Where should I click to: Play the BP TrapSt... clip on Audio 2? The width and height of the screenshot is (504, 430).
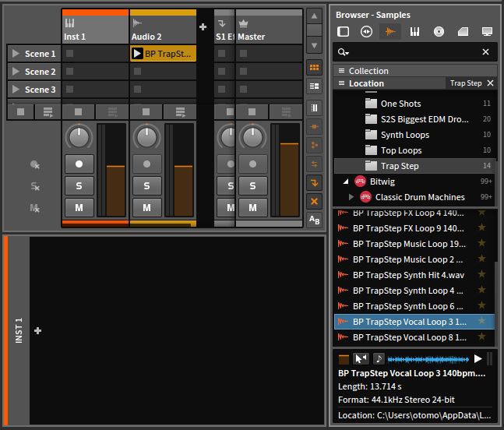137,53
